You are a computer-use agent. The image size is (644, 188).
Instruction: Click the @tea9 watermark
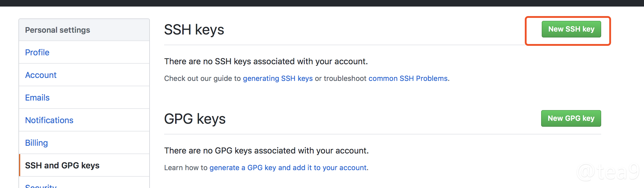click(x=608, y=172)
